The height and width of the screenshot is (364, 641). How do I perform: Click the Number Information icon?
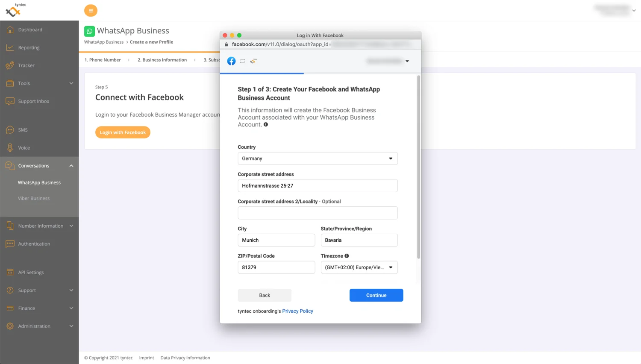[10, 226]
